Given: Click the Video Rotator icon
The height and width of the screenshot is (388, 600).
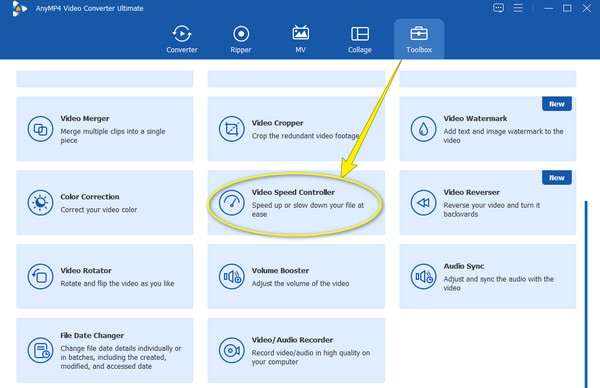Looking at the screenshot, I should pos(40,276).
